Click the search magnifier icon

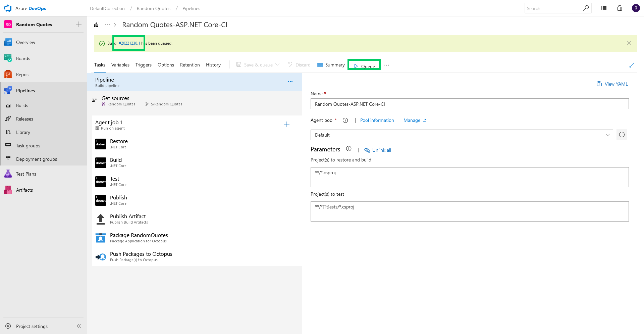pos(586,8)
